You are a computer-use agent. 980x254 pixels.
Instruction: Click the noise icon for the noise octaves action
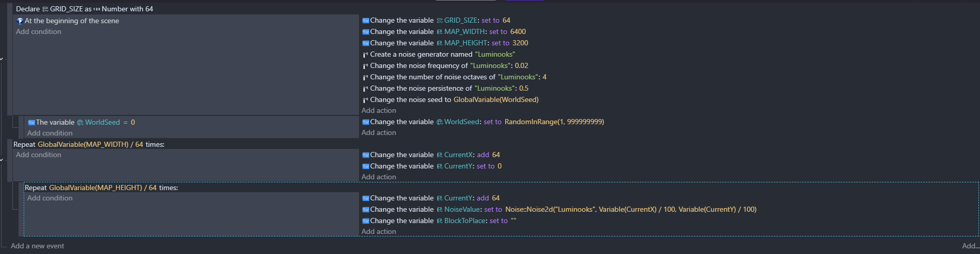[x=366, y=77]
